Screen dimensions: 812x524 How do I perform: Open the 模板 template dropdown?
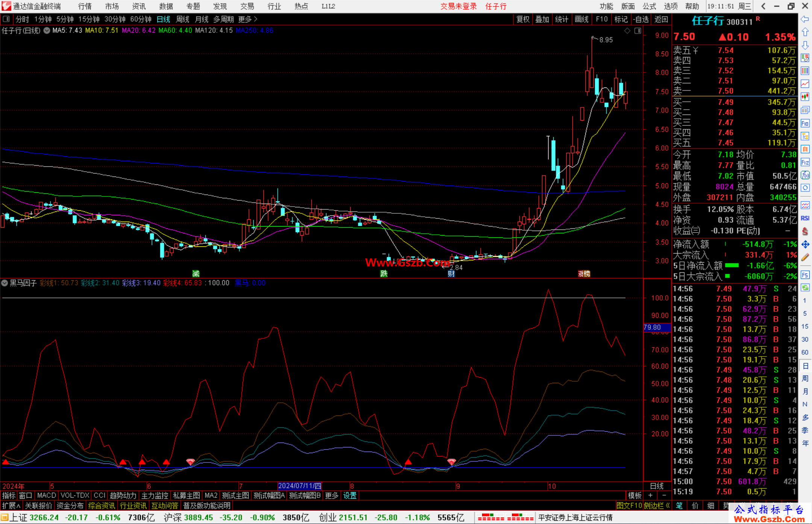click(635, 495)
